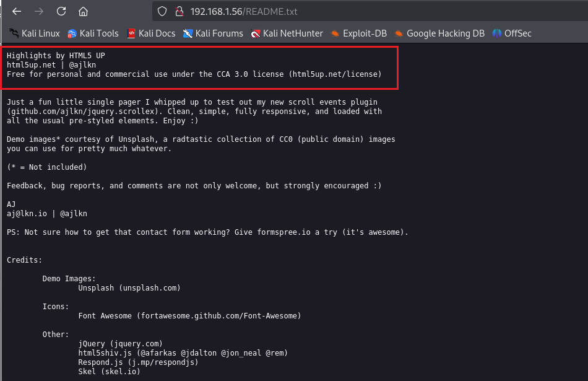The width and height of the screenshot is (588, 381).
Task: Open the Kali Tools bookmark
Action: (93, 33)
